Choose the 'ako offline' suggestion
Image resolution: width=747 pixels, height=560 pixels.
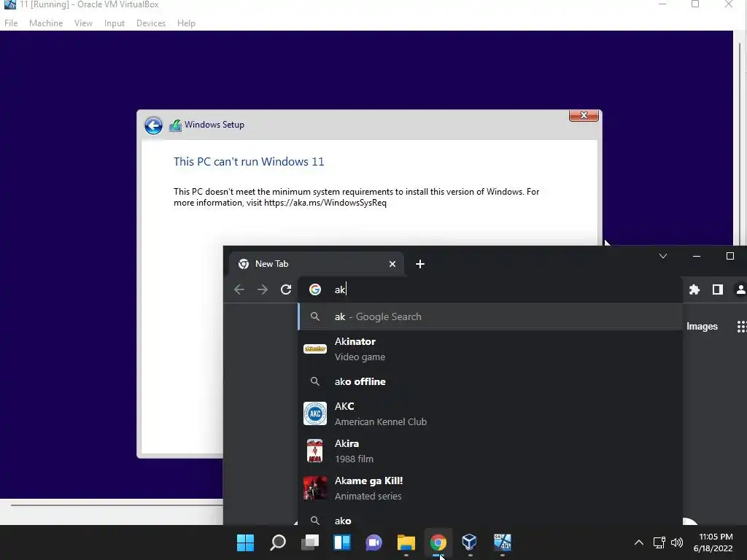tap(490, 381)
